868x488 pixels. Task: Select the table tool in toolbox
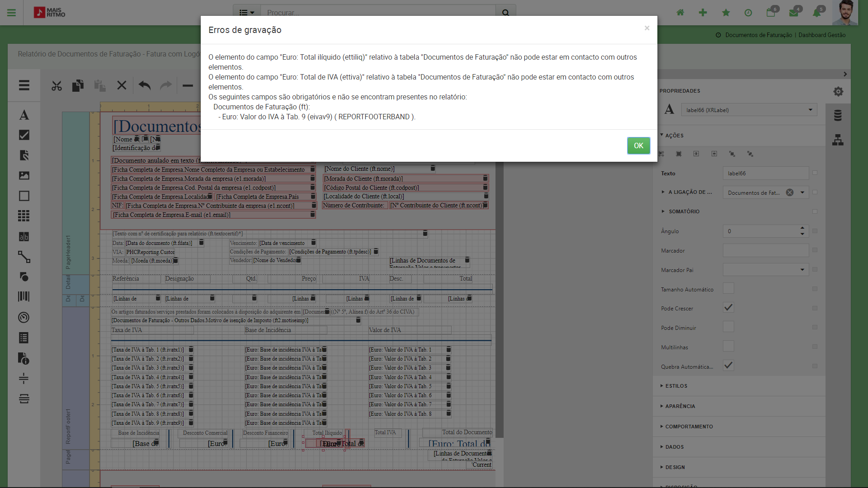(x=24, y=216)
